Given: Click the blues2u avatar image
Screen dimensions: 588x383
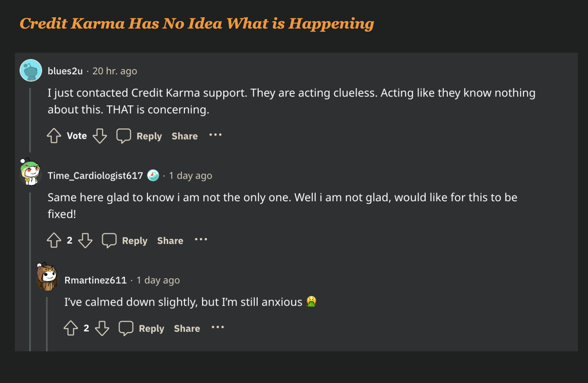Looking at the screenshot, I should [31, 70].
